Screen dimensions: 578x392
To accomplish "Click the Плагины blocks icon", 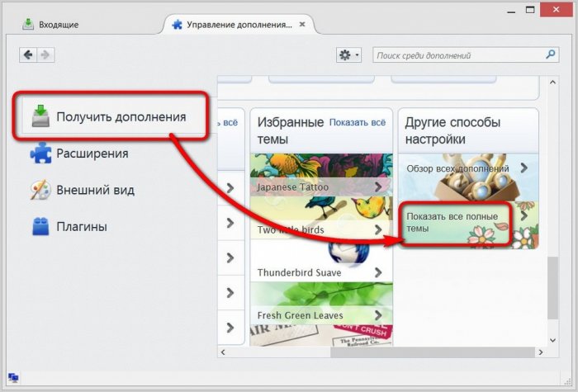I will tap(41, 226).
